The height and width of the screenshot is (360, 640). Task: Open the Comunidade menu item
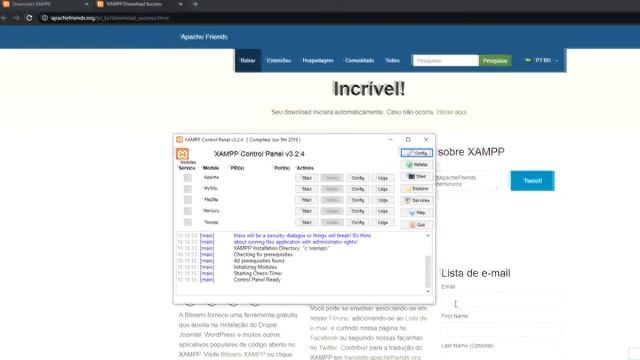pyautogui.click(x=359, y=60)
